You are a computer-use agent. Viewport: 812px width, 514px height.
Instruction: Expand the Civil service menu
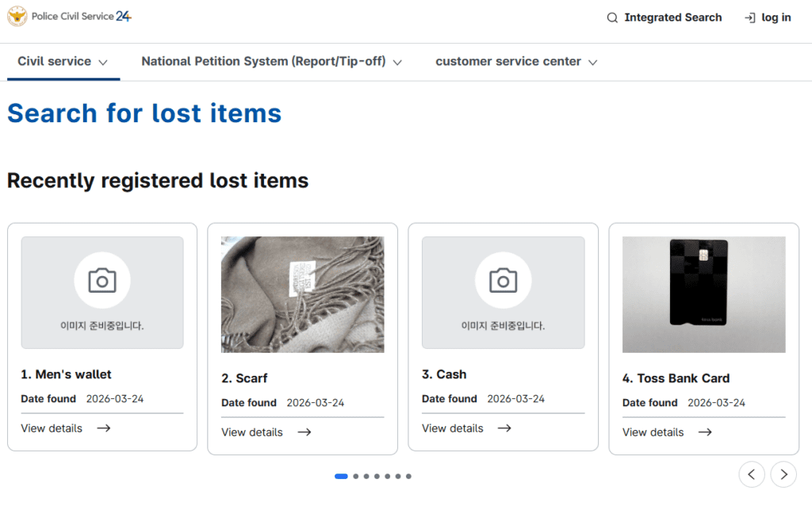coord(63,61)
